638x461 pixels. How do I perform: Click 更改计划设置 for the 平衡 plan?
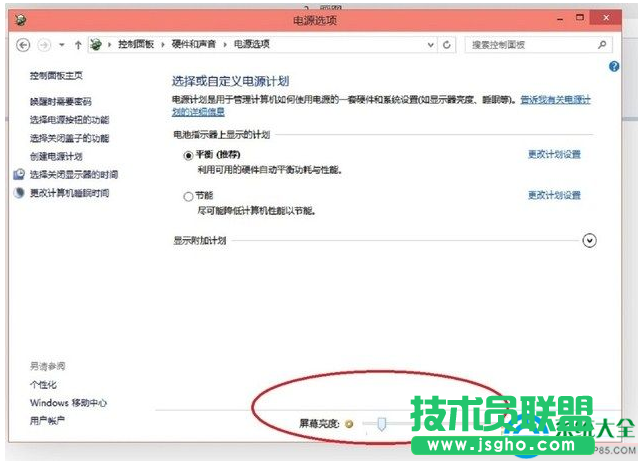click(x=554, y=154)
